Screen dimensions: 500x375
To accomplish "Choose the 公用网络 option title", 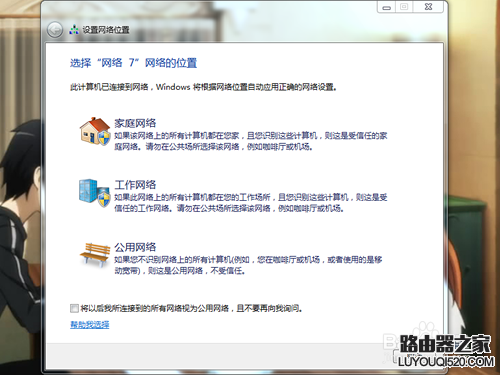I will point(135,247).
